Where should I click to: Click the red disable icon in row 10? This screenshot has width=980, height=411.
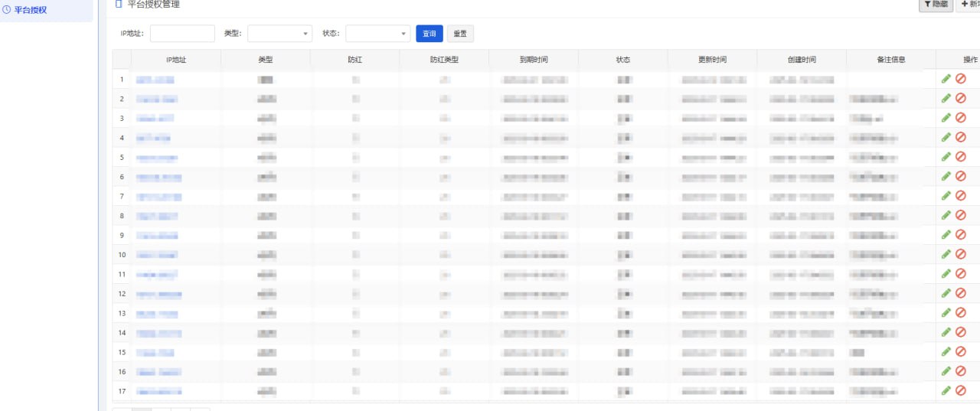click(960, 254)
